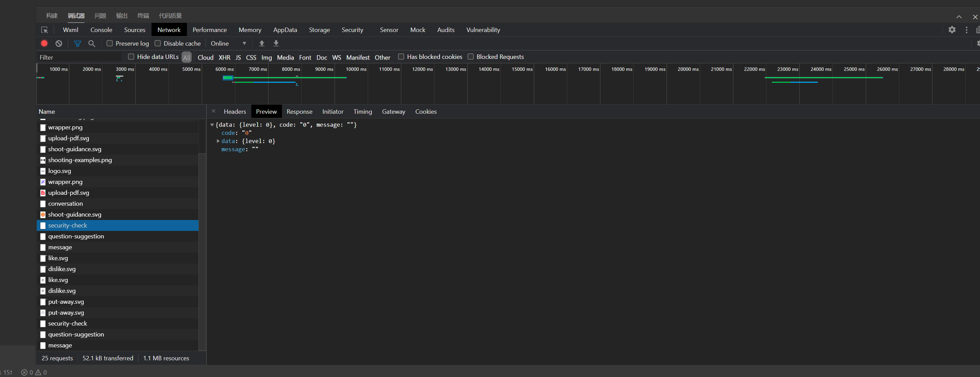
Task: Enable the Disable cache checkbox
Action: [158, 43]
